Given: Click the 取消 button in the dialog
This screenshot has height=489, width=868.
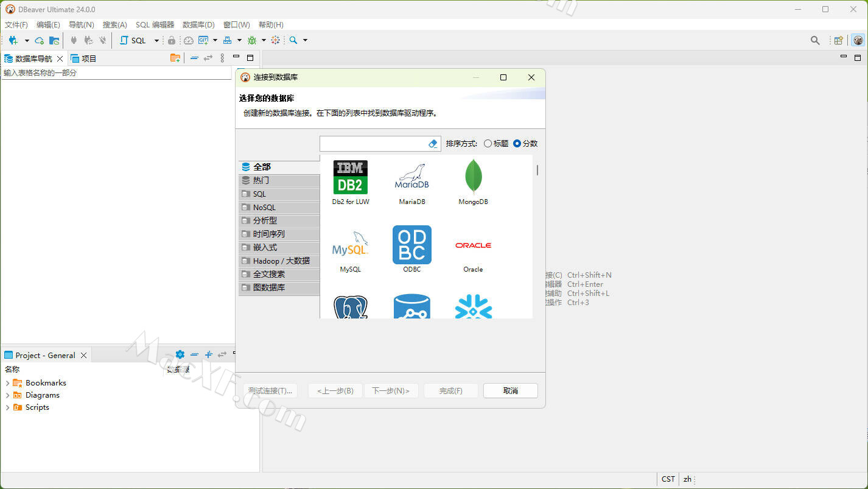Looking at the screenshot, I should tap(511, 391).
